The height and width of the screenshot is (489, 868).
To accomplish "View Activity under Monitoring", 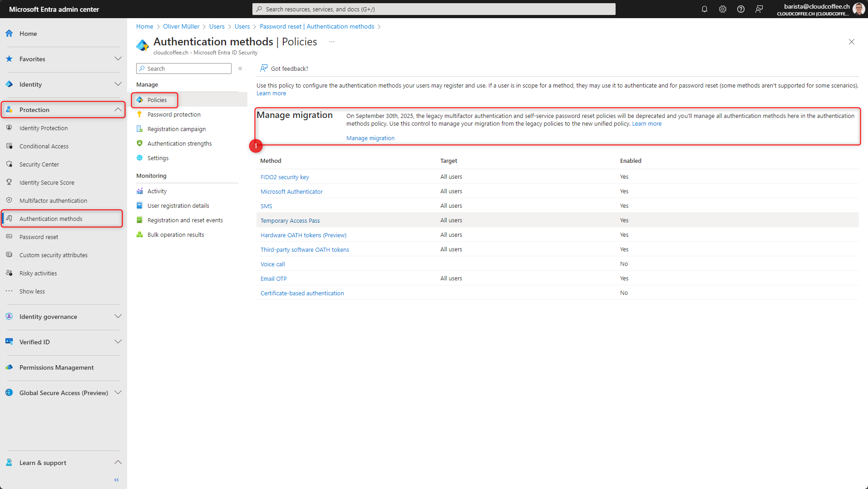I will point(157,191).
